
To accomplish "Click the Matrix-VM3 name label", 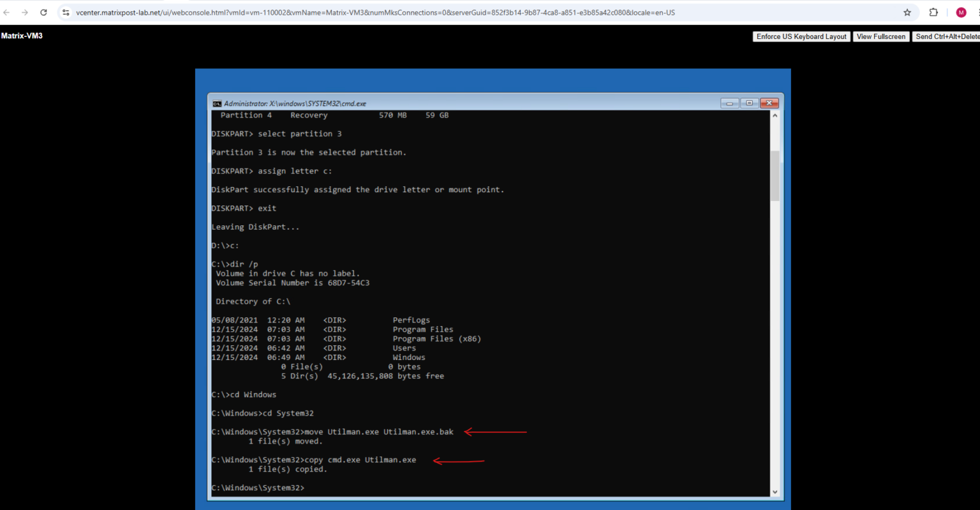I will (x=22, y=36).
